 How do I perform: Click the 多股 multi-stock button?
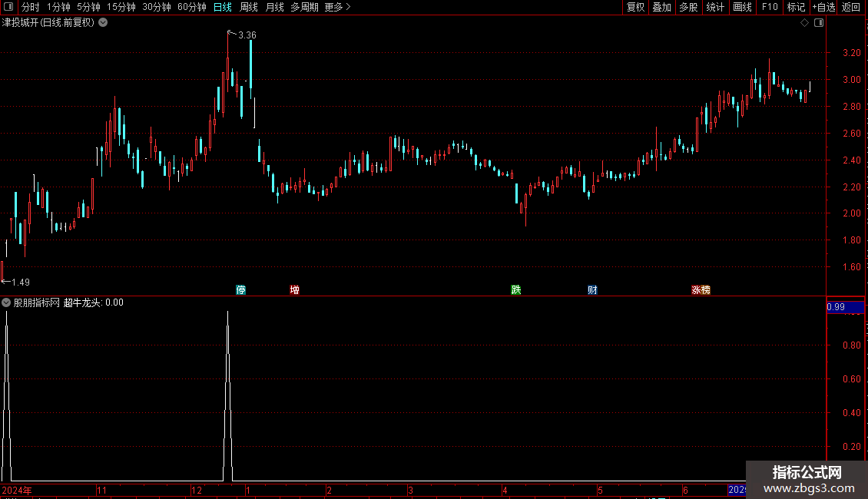[x=689, y=7]
